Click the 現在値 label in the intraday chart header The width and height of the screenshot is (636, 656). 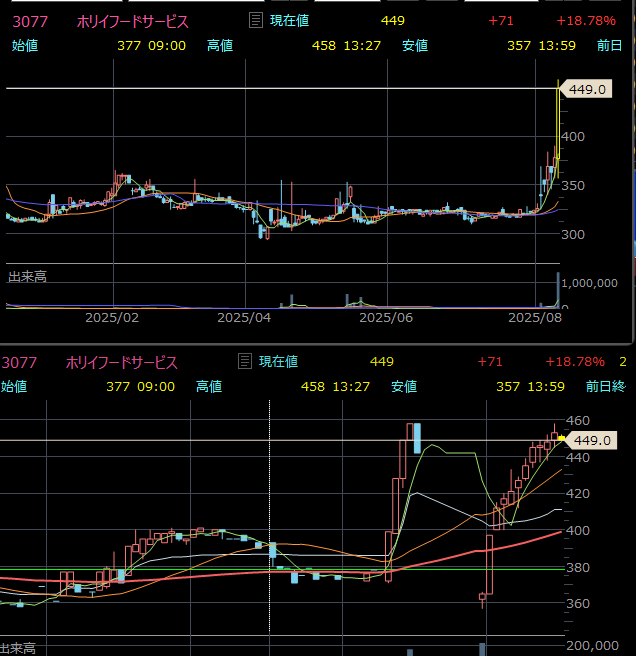click(x=279, y=361)
